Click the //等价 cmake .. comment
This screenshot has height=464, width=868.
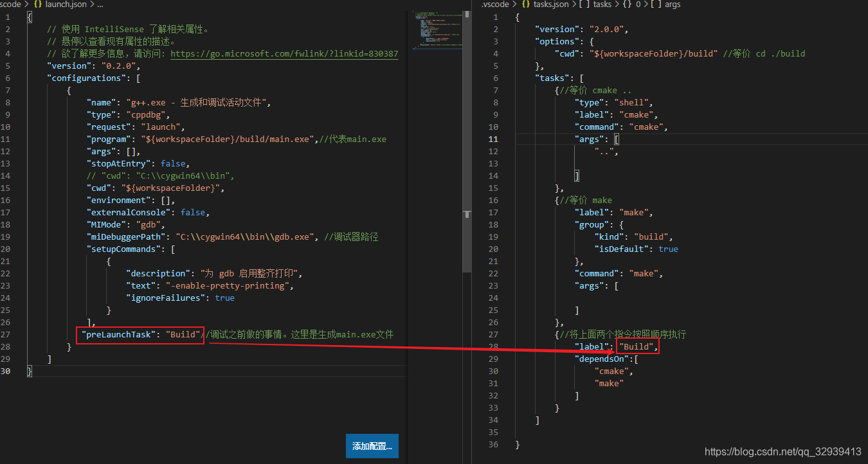pyautogui.click(x=595, y=91)
